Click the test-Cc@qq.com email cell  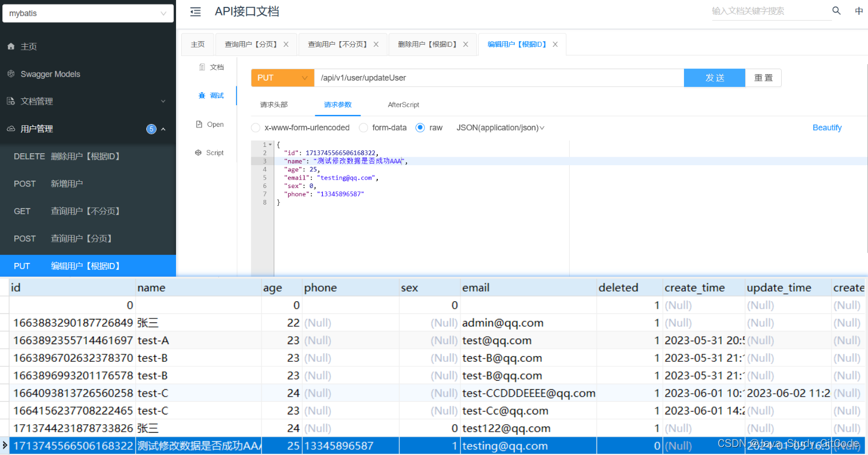coord(529,411)
